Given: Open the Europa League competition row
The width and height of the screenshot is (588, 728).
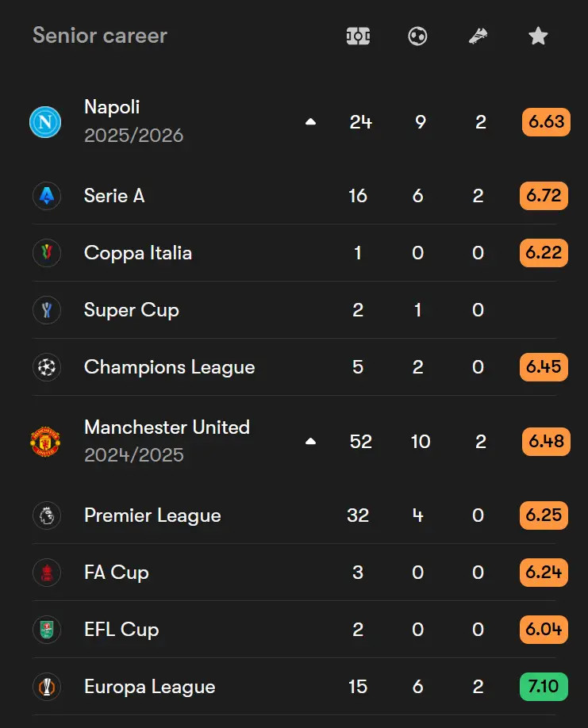Looking at the screenshot, I should [x=149, y=687].
